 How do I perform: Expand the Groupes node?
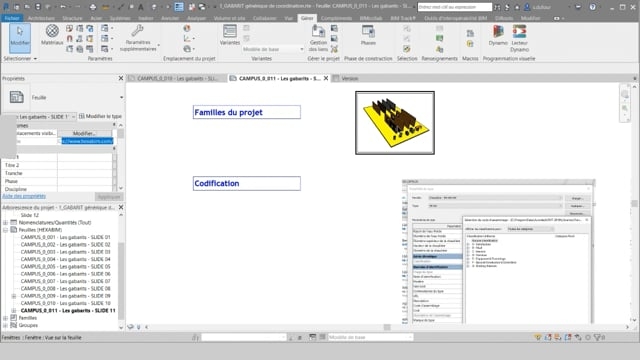[6, 325]
